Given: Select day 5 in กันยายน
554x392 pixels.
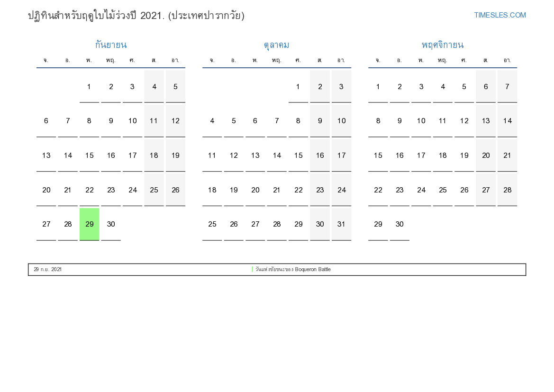Looking at the screenshot, I should [176, 87].
